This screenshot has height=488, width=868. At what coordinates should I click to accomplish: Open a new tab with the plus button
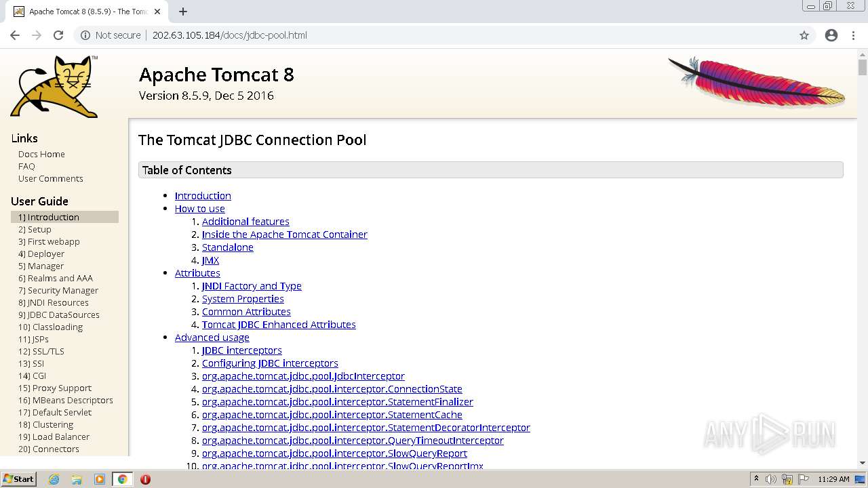click(183, 12)
